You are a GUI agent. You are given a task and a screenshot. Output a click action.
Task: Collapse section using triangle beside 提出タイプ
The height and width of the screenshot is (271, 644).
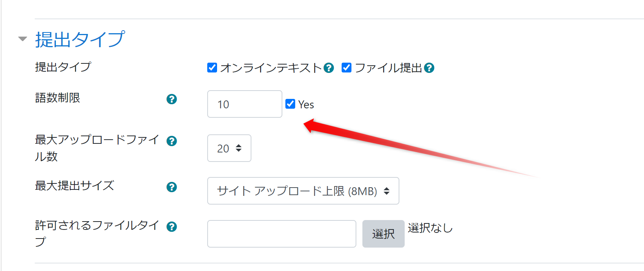[23, 39]
